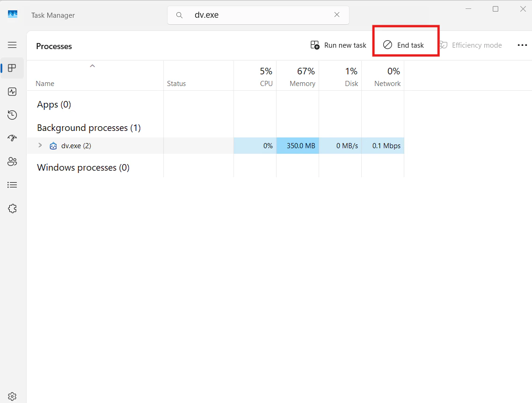Minimize the Task Manager window
This screenshot has width=532, height=403.
(468, 9)
